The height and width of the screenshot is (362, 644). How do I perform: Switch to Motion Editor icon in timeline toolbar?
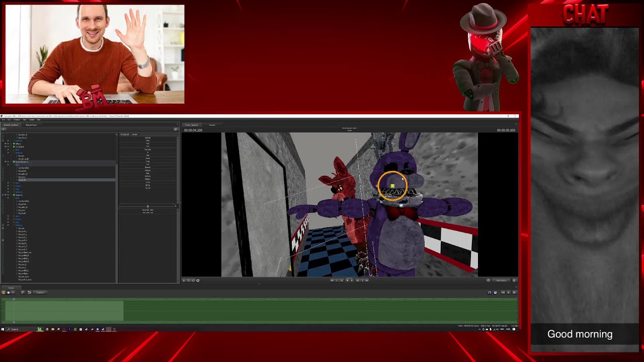pos(9,293)
